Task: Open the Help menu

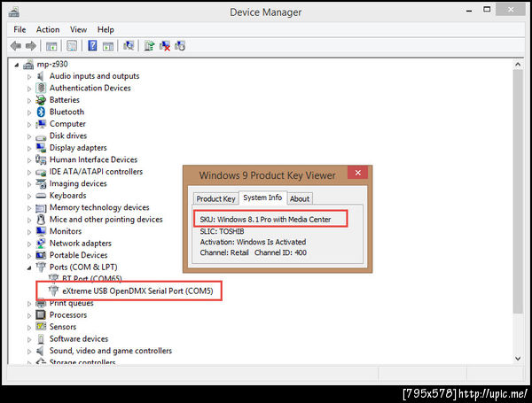Action: tap(106, 30)
